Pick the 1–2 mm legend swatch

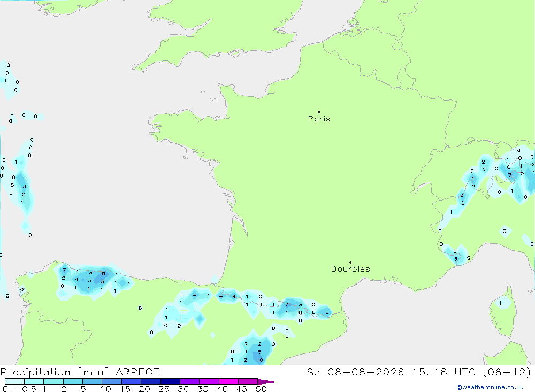click(53, 381)
